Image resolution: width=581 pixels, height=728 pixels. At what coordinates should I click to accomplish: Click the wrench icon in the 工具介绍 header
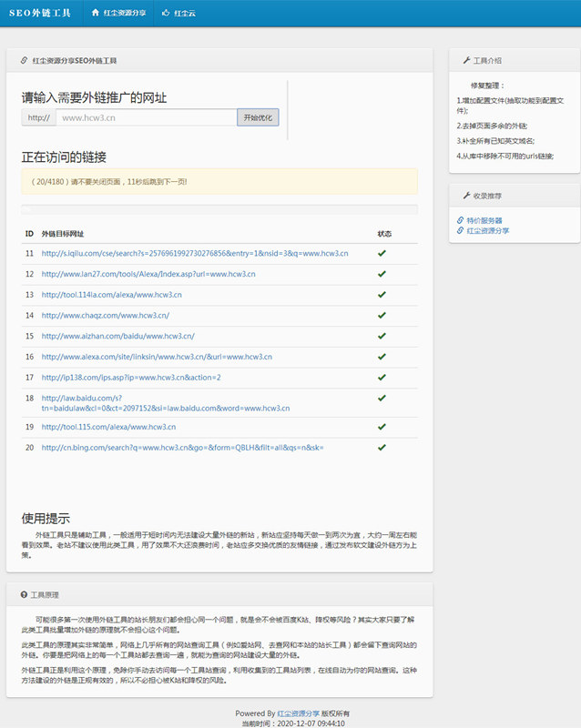(x=466, y=60)
